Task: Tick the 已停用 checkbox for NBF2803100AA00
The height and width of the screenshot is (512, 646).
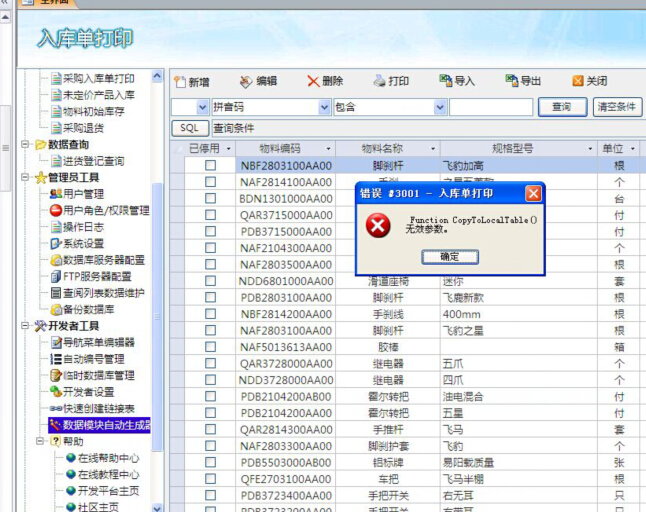Action: tap(210, 166)
